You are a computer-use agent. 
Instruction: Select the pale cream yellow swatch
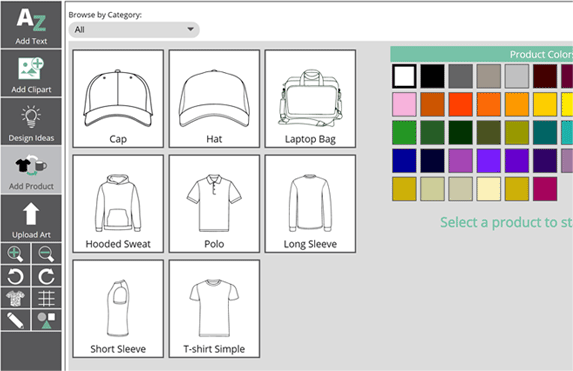coord(489,189)
